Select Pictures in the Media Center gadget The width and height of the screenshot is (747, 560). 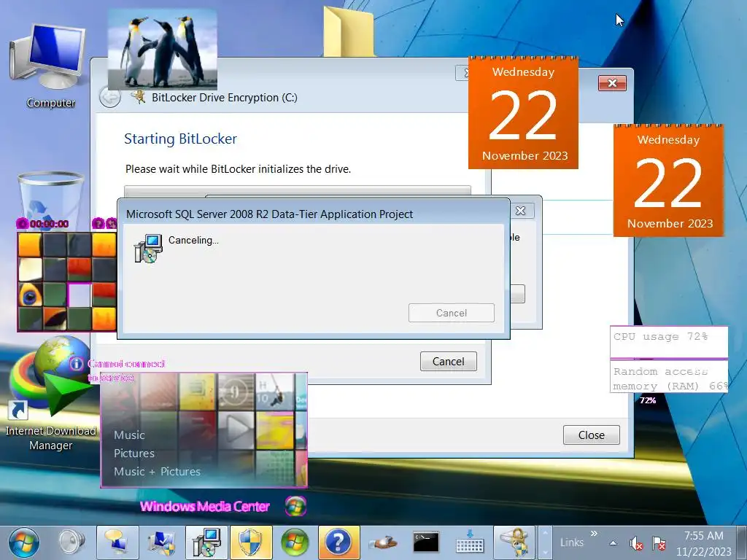(134, 453)
